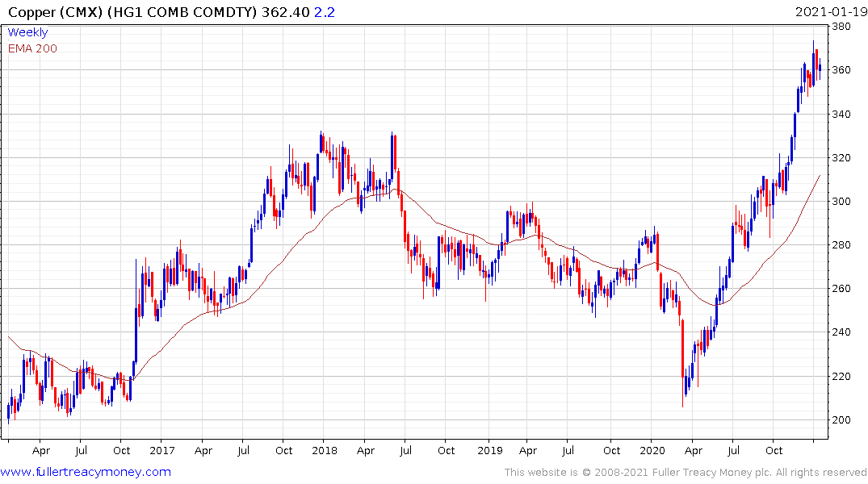Click the chart date 2021-01-19
This screenshot has width=868, height=484.
830,12
